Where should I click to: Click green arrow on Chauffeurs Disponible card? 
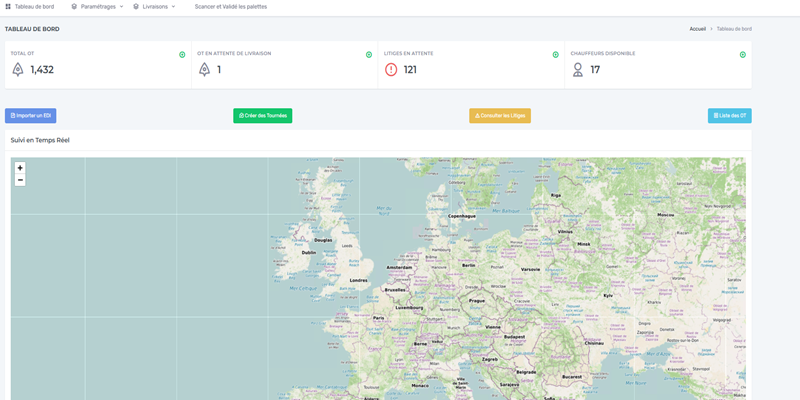pyautogui.click(x=742, y=55)
